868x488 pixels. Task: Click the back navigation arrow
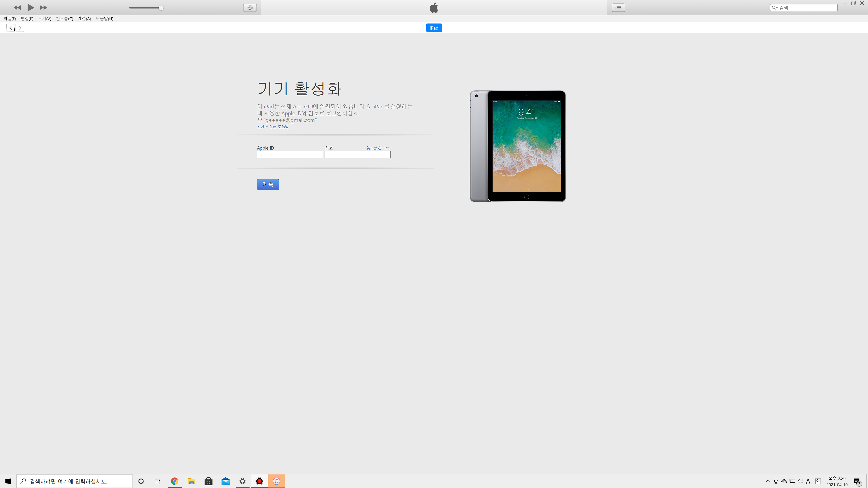pos(10,28)
